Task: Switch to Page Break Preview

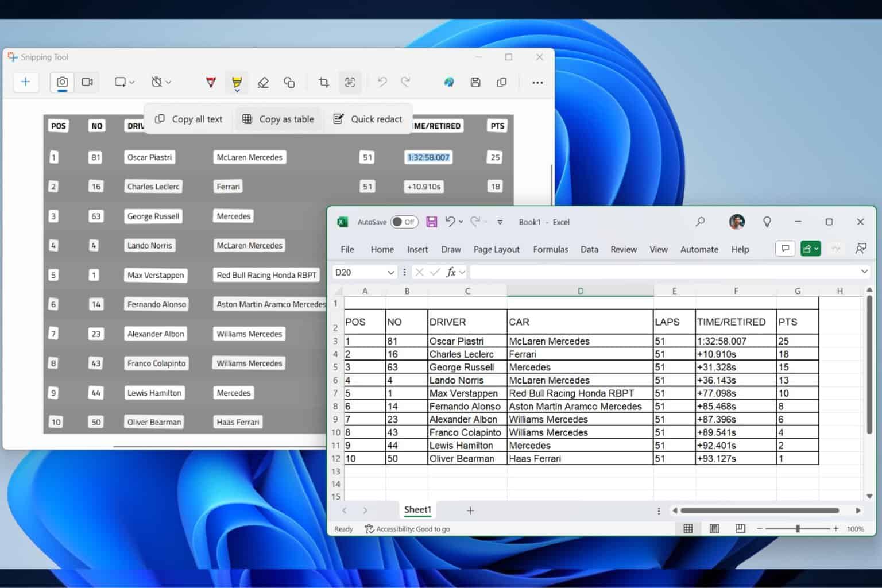Action: click(x=741, y=528)
